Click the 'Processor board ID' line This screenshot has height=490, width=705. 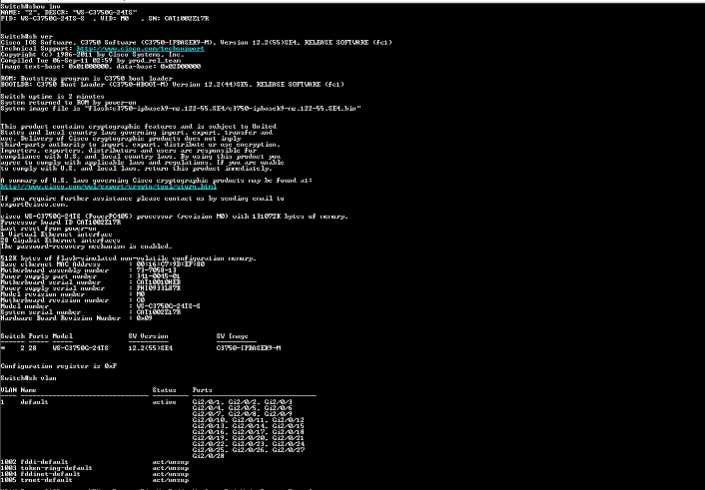click(61, 222)
